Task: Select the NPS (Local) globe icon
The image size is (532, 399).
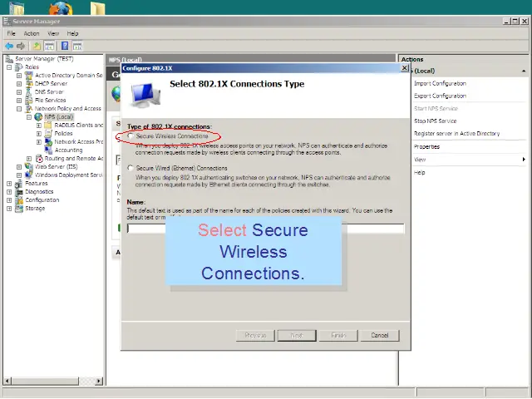Action: click(x=38, y=116)
